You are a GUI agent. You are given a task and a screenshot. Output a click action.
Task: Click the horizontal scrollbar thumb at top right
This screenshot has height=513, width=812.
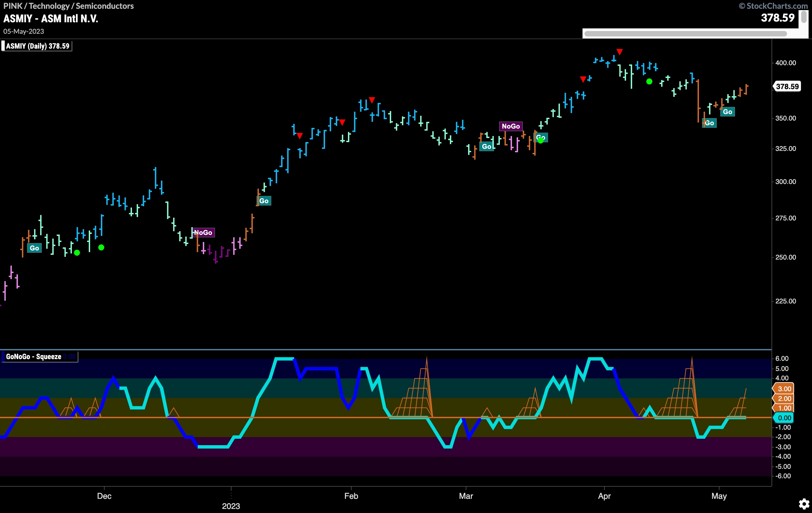click(x=685, y=33)
